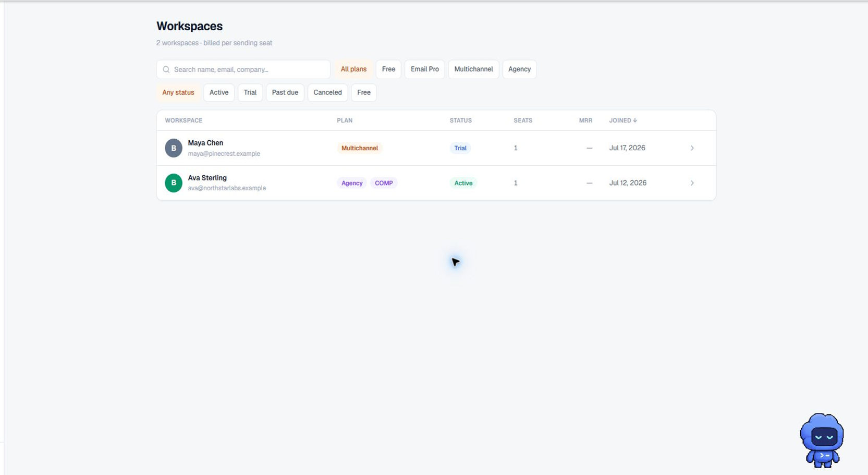
Task: Click the Jul 12, 2026 joined date
Action: (x=628, y=183)
